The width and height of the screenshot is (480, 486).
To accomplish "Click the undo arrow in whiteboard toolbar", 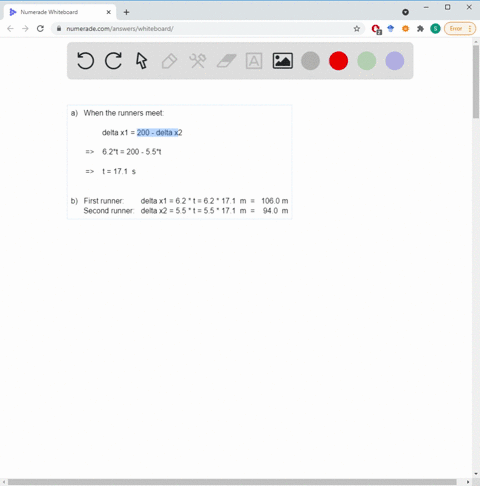I will (85, 61).
